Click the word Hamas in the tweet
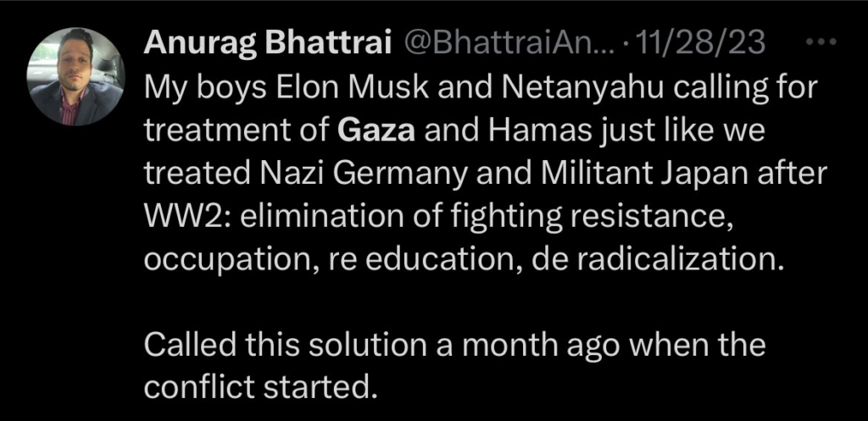Image resolution: width=868 pixels, height=421 pixels. point(528,130)
